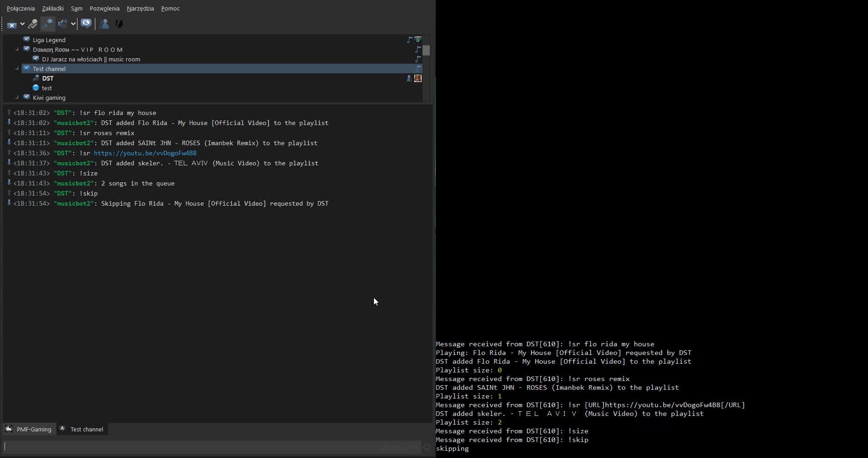This screenshot has height=458, width=868.
Task: Collapse the Test channel tree node
Action: [x=17, y=69]
